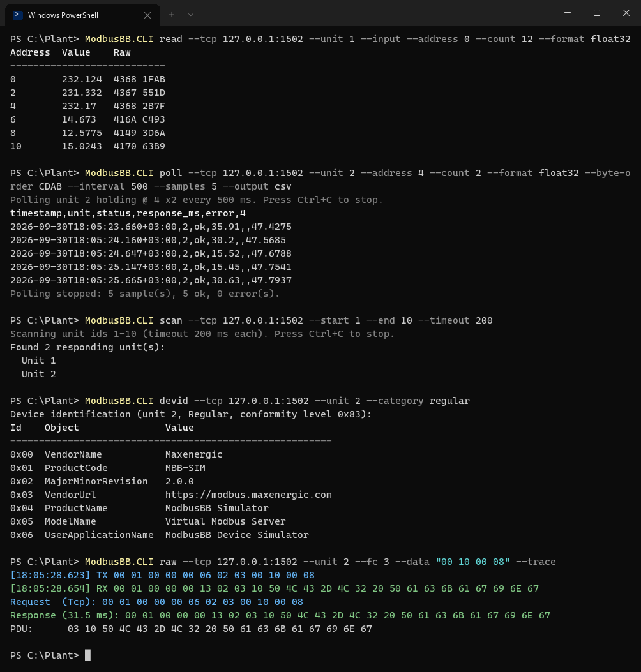Click the Raw column header
The image size is (641, 672).
(x=122, y=52)
